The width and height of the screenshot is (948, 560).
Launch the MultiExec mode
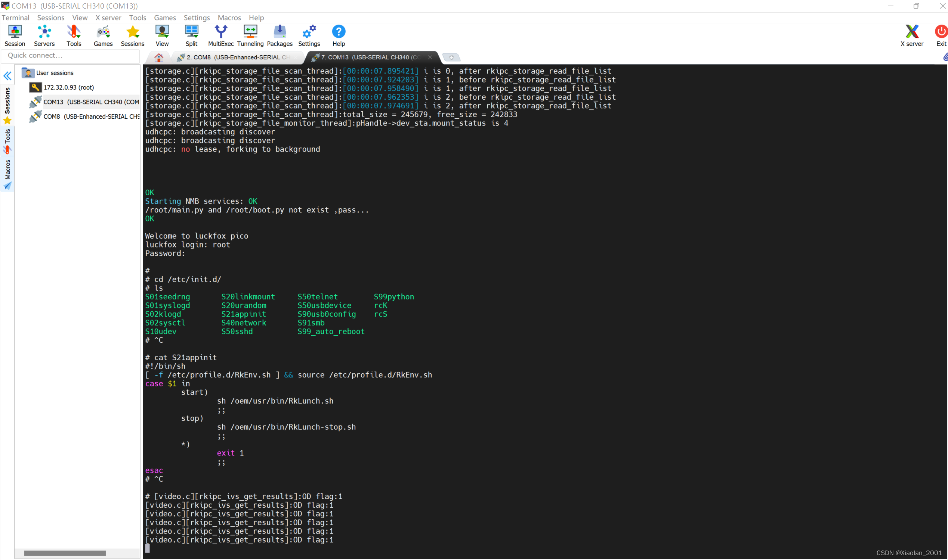tap(220, 35)
